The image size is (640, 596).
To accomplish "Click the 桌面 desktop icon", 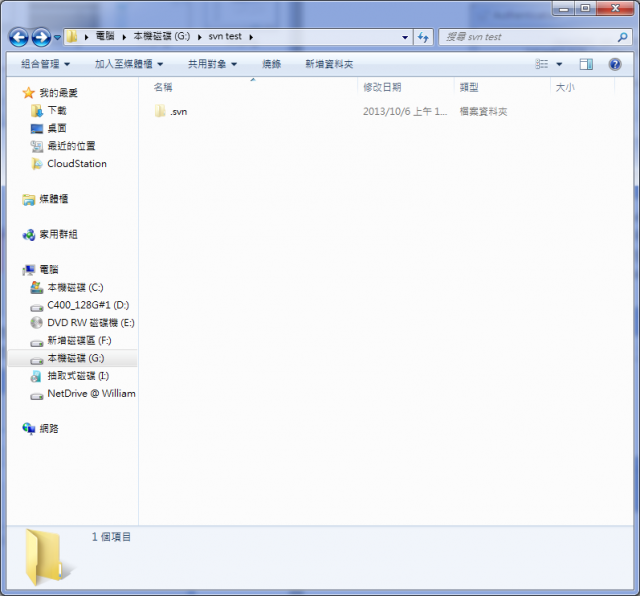I will pos(37,129).
